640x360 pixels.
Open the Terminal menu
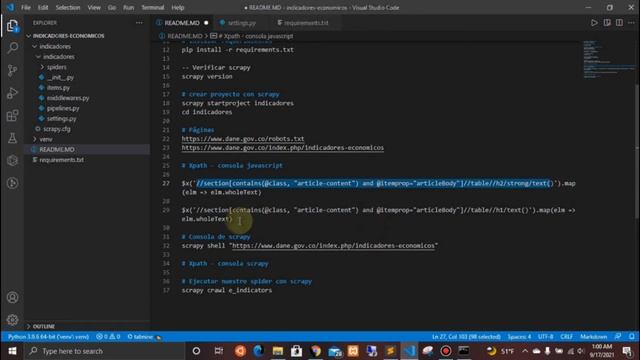click(153, 7)
